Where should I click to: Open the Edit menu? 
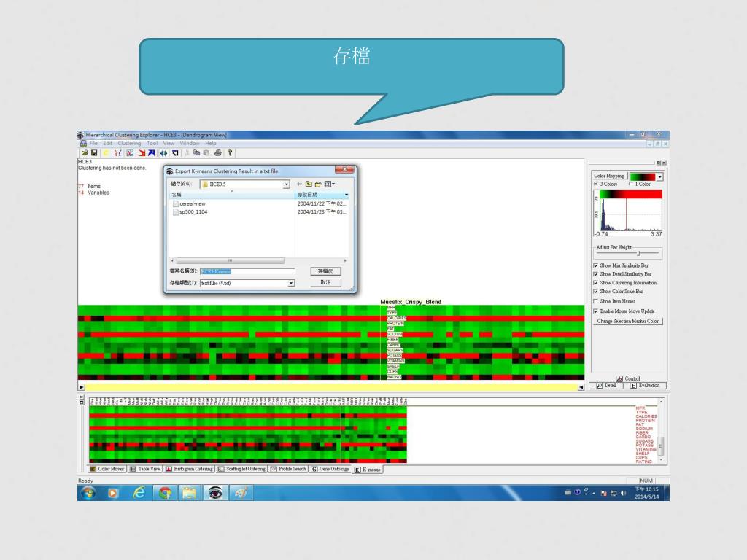click(x=108, y=144)
